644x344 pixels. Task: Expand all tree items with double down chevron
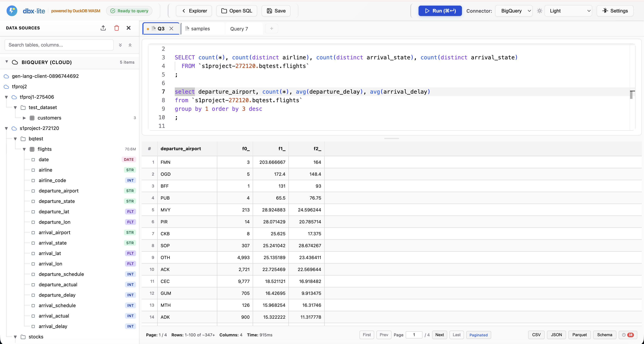pyautogui.click(x=120, y=45)
